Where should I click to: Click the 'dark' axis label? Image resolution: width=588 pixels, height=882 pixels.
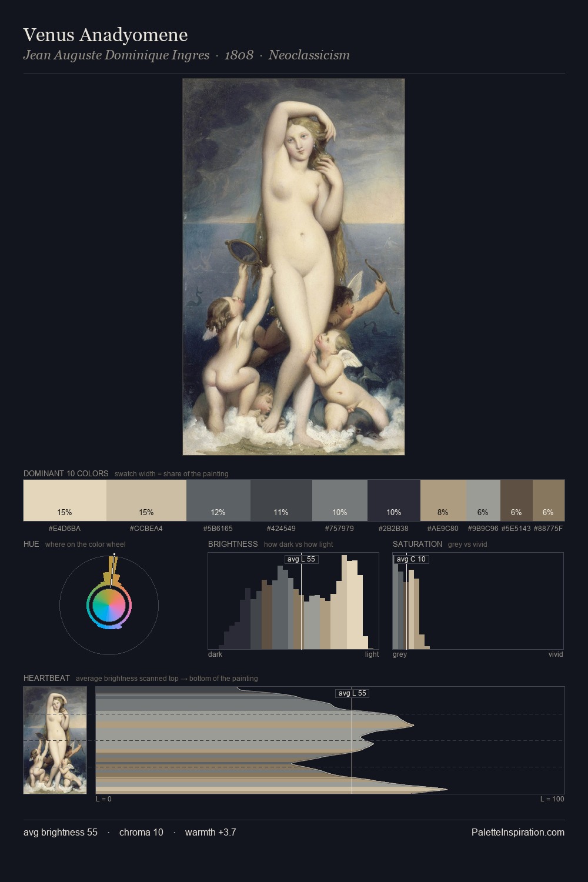215,654
